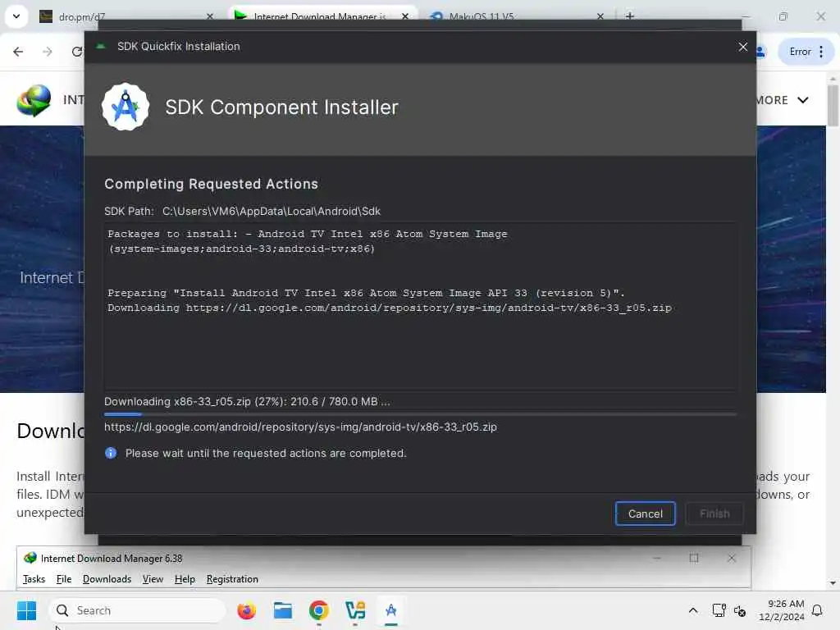Screen dimensions: 840x630
Task: Click the x86-33_r05.zip URL below the progress bar
Action: coord(300,427)
